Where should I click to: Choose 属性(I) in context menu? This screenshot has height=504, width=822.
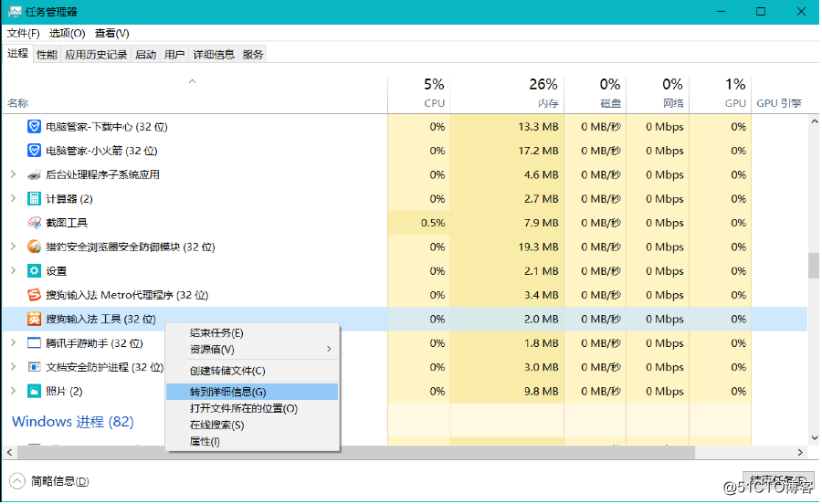click(x=252, y=442)
